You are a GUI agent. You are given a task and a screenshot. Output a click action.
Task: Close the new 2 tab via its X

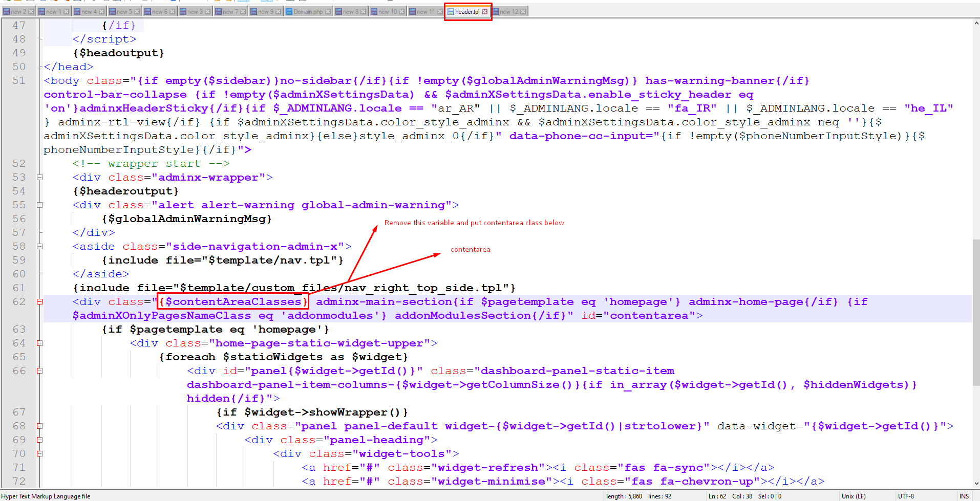point(31,12)
